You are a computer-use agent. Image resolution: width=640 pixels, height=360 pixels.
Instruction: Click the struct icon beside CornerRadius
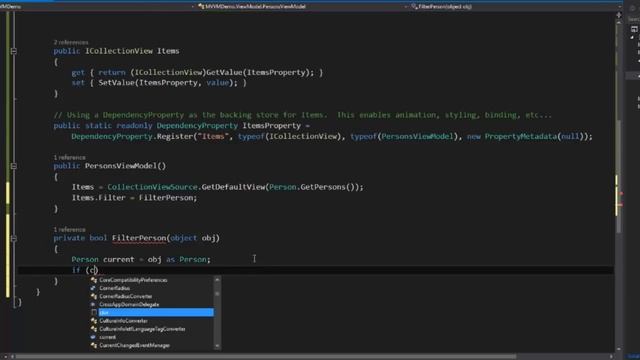(94, 288)
